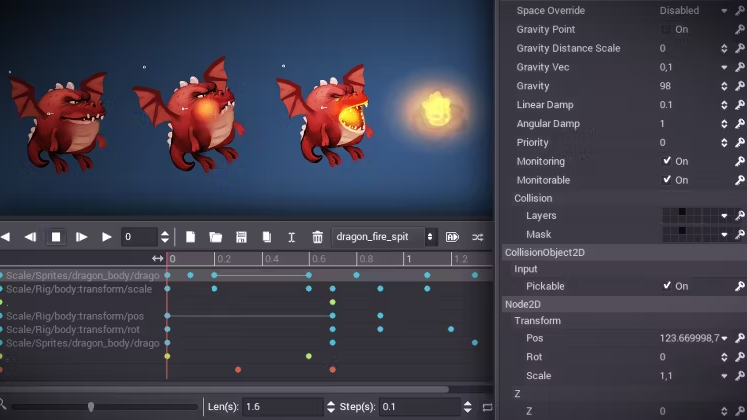Image resolution: width=747 pixels, height=420 pixels.
Task: Click key icon for Monitoring
Action: point(740,161)
